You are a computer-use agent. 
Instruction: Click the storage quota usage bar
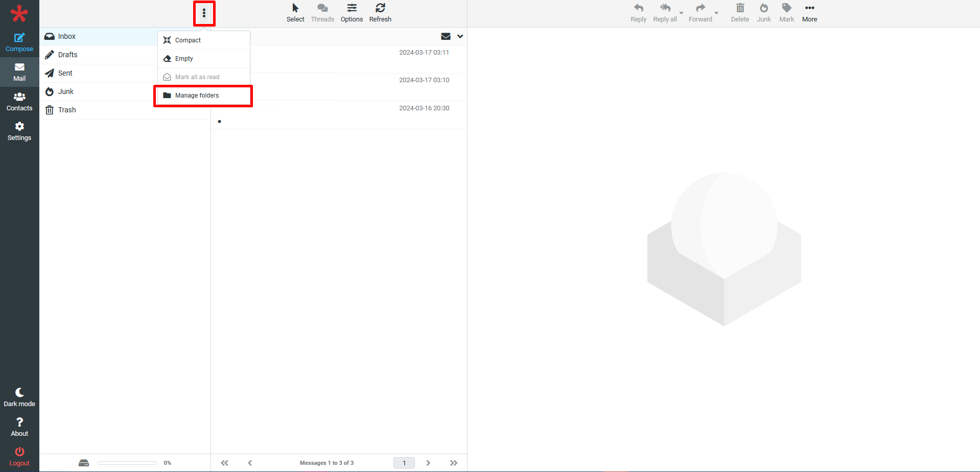127,463
